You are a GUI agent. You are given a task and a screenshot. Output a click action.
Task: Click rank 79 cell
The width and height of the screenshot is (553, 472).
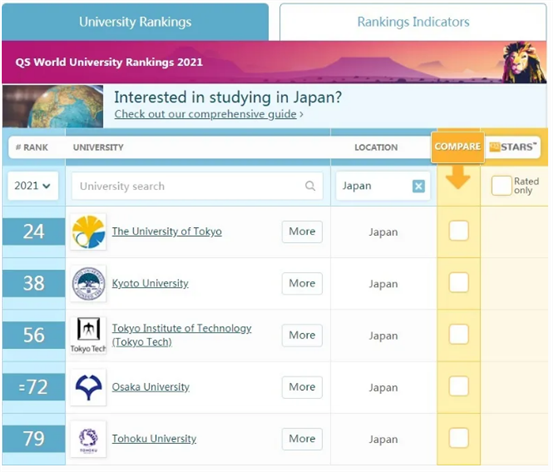[34, 439]
